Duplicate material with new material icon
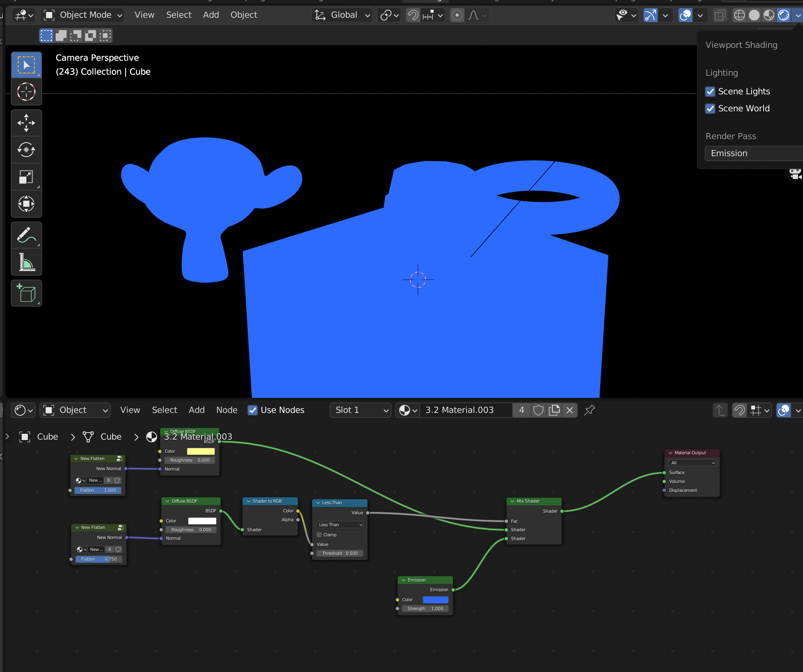The width and height of the screenshot is (803, 672). point(554,410)
